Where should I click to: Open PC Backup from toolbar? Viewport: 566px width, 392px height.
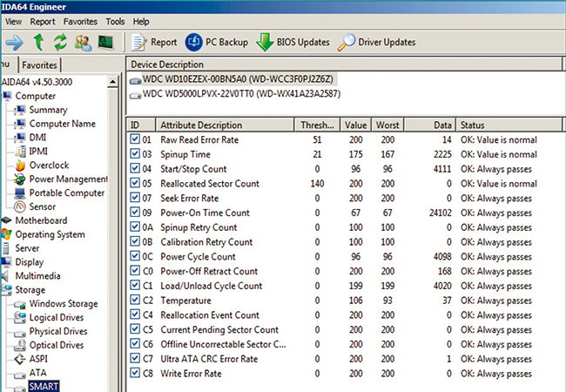[217, 42]
